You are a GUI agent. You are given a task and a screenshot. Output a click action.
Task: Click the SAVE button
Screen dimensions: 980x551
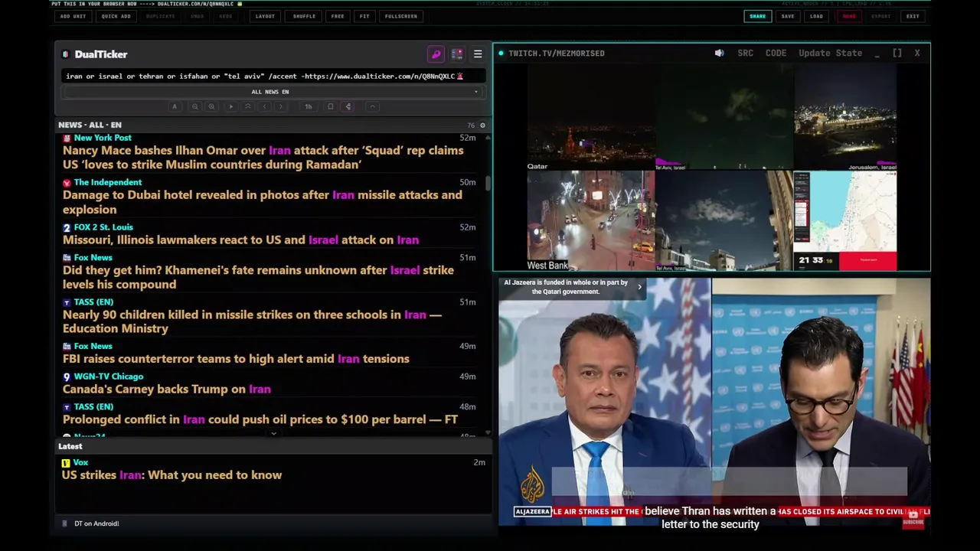pos(787,16)
